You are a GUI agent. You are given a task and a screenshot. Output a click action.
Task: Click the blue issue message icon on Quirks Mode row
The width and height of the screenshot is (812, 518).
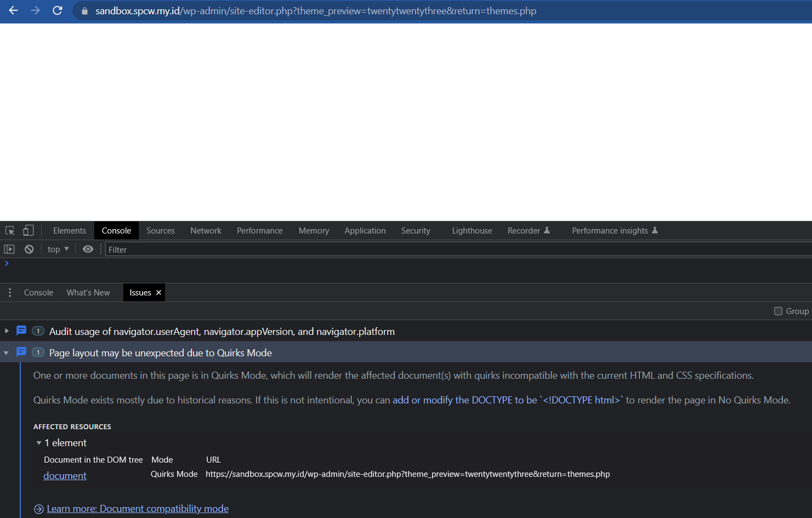coord(21,352)
